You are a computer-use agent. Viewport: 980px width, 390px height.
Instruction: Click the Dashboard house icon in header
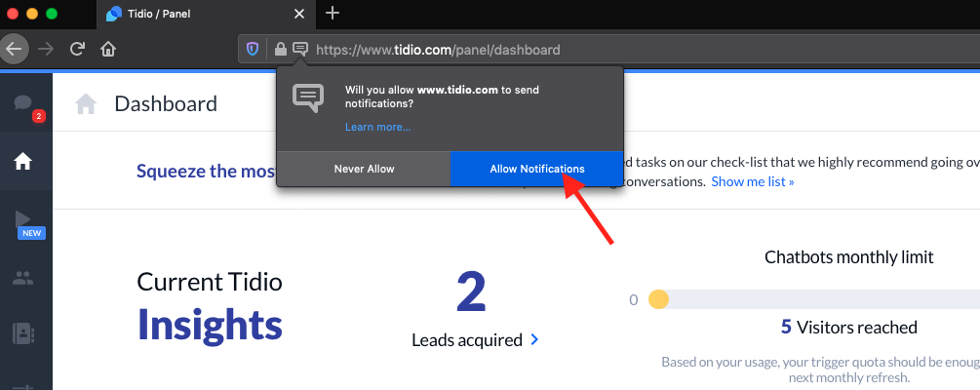point(86,103)
